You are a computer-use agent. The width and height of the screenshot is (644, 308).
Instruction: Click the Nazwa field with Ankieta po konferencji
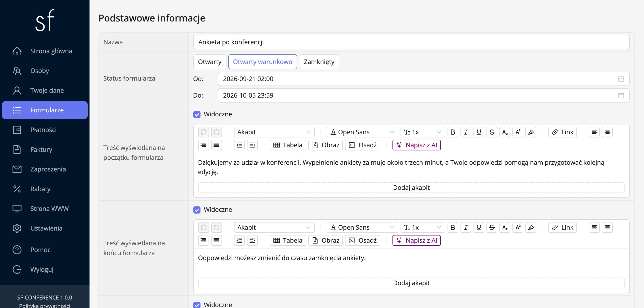(411, 42)
